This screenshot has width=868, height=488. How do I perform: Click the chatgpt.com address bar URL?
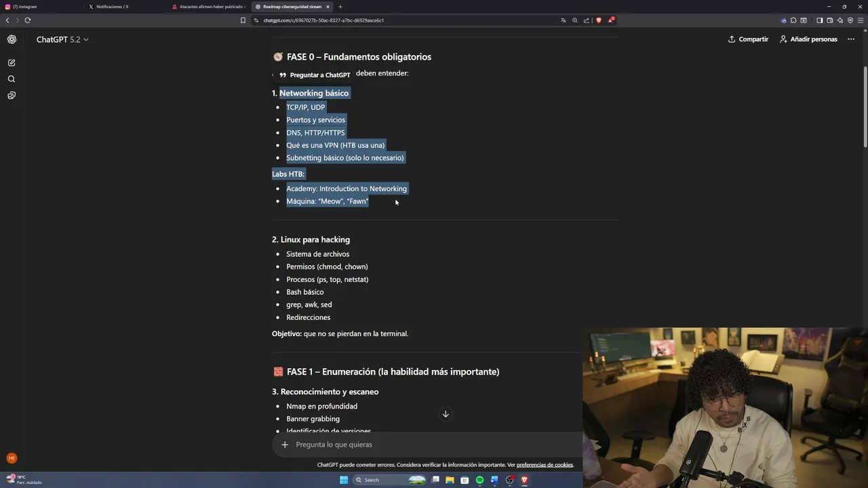click(x=323, y=20)
